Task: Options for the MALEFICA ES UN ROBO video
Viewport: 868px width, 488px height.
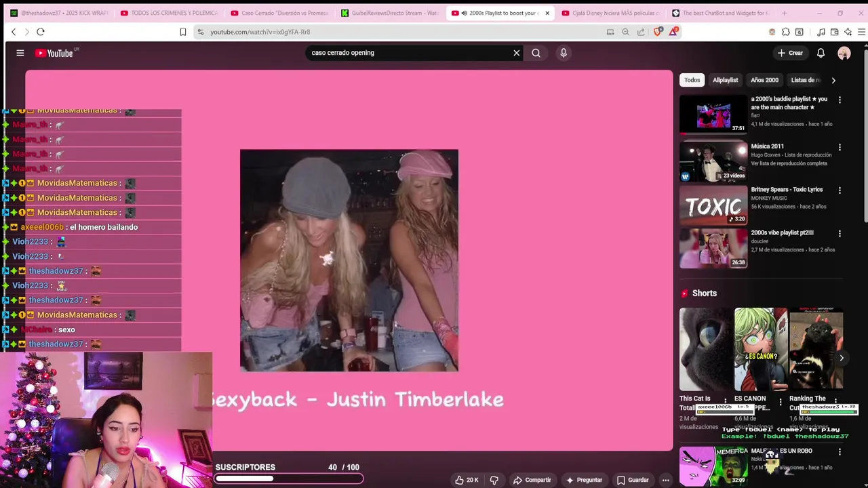Action: click(x=840, y=452)
